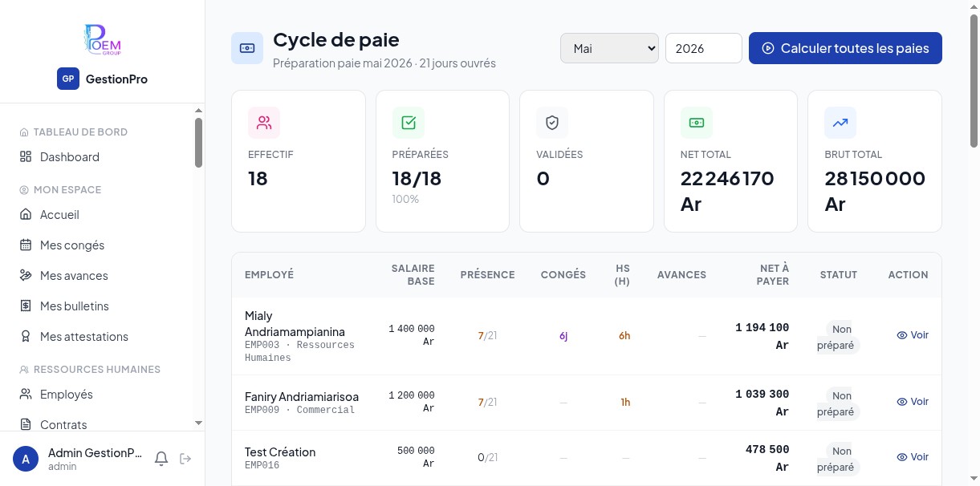Click the Contrats document icon

click(26, 424)
